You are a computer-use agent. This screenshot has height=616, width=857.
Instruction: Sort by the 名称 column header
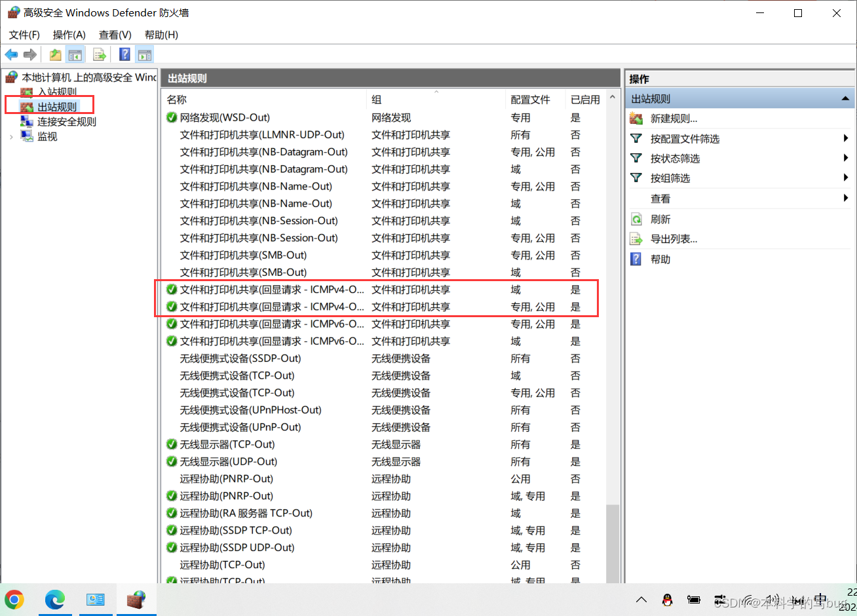[265, 100]
